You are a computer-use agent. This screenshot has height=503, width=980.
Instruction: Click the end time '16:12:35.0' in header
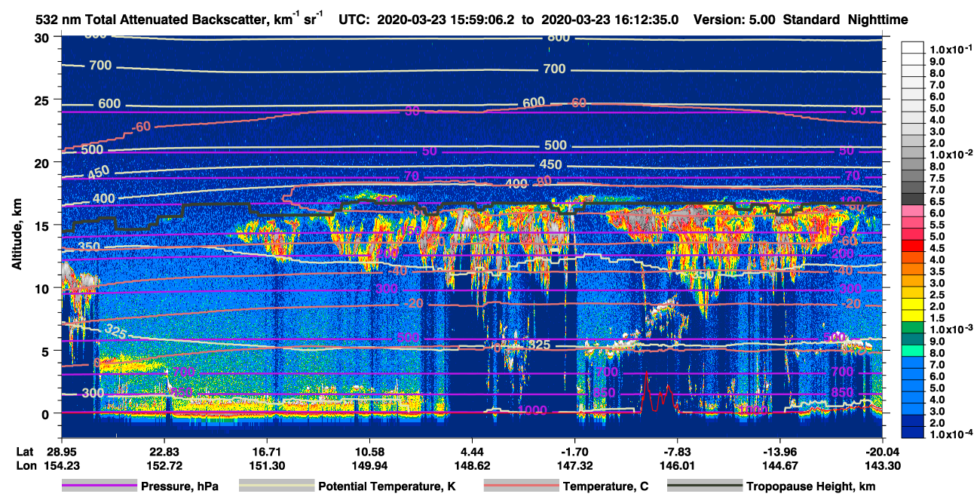pos(645,20)
